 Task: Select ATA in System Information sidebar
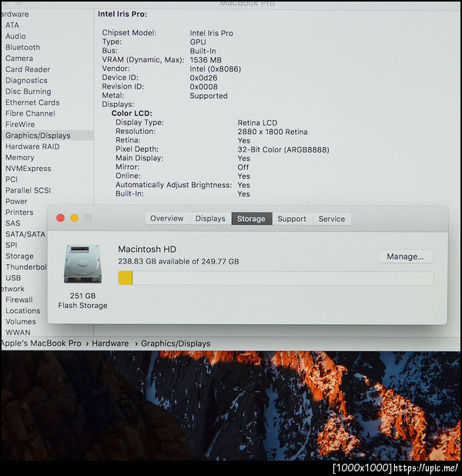click(x=12, y=25)
